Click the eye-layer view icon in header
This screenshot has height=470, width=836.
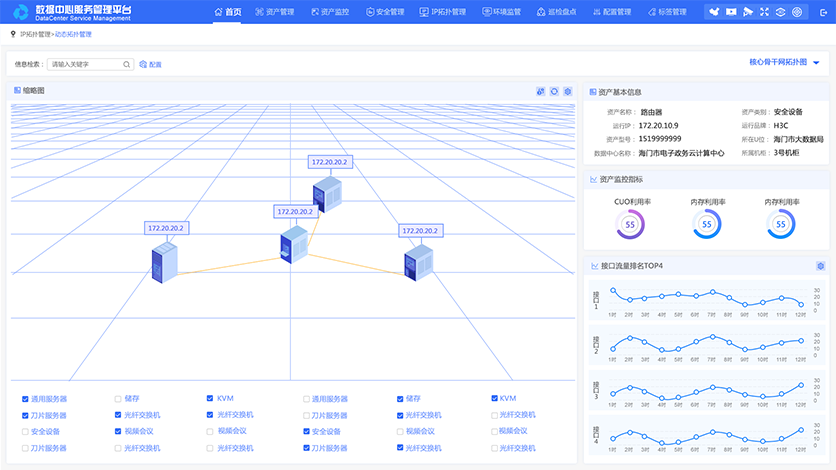click(x=781, y=12)
